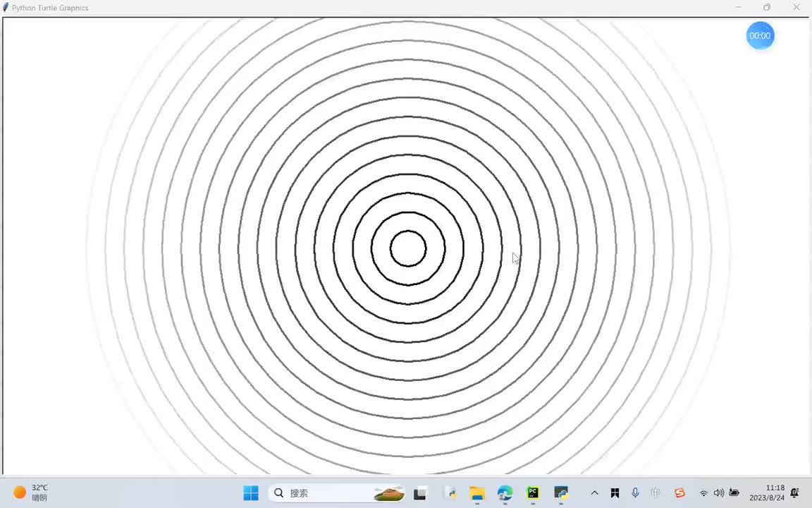
Task: Restore down the Turtle Graphics window
Action: [767, 7]
